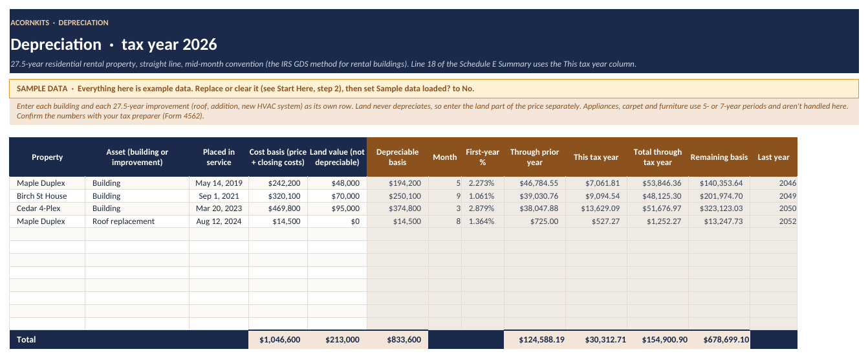Select the Sep 1, 2021 date cell
The image size is (868, 358).
[219, 196]
